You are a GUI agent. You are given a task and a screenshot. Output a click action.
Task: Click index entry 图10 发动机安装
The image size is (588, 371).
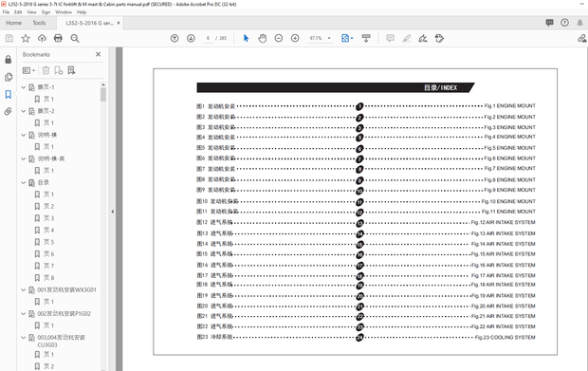click(x=217, y=201)
